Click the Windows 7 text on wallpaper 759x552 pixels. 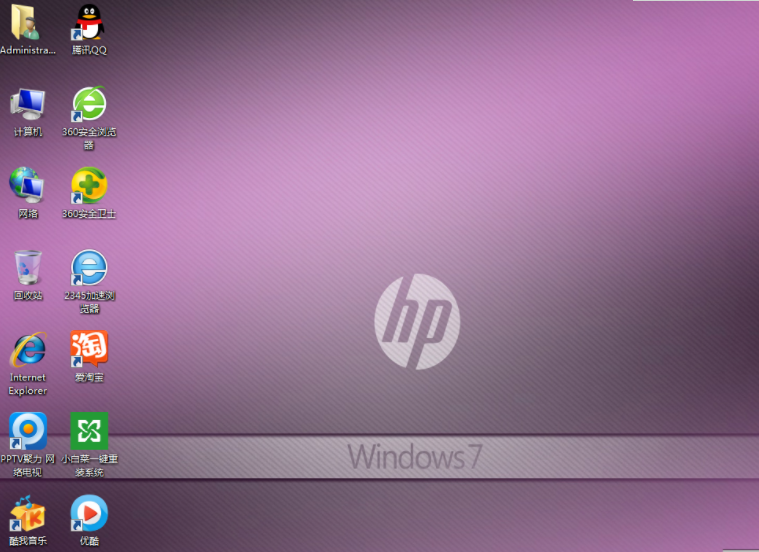415,457
